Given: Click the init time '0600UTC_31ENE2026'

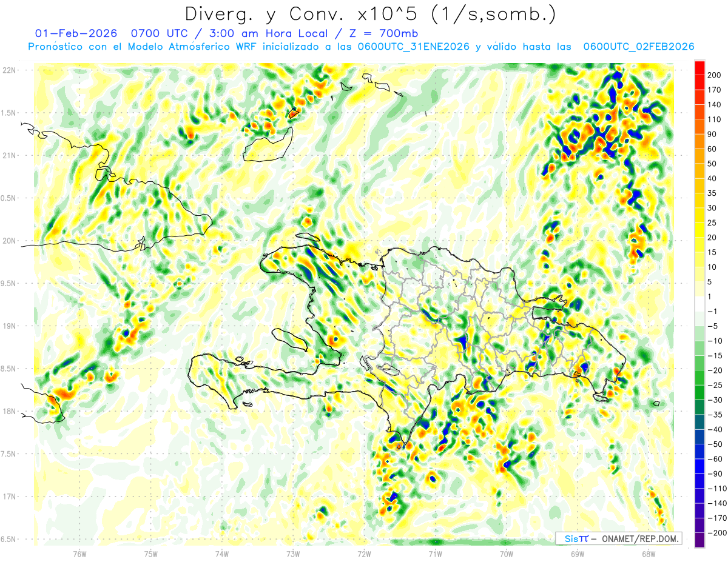Looking at the screenshot, I should click(x=414, y=47).
